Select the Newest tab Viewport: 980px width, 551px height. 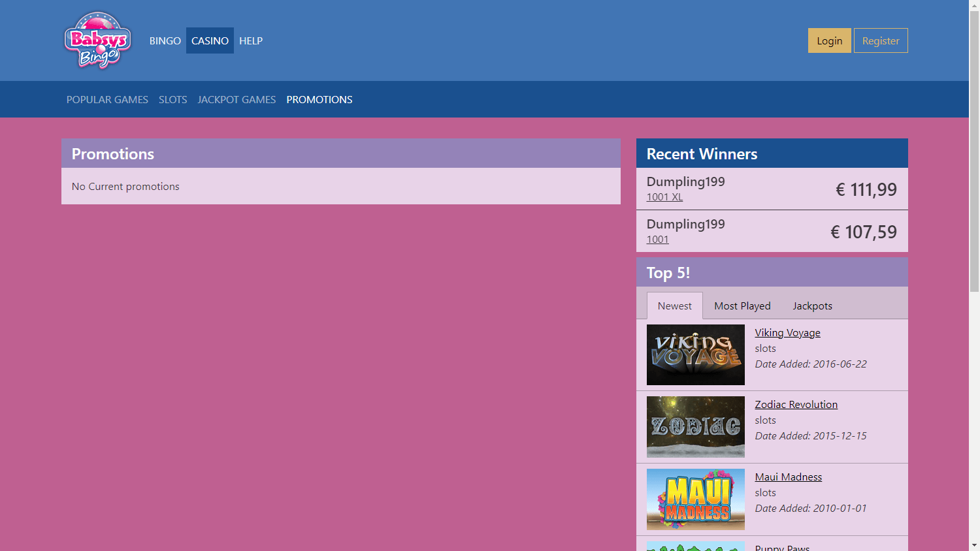tap(674, 306)
